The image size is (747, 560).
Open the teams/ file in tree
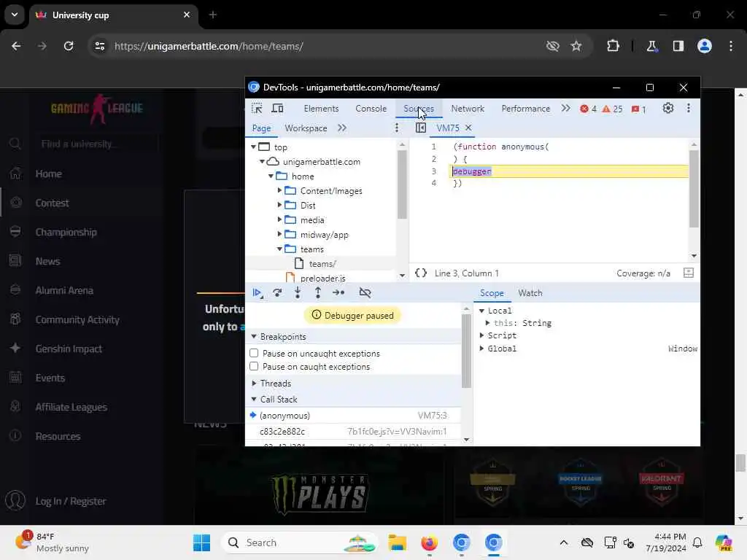point(322,264)
